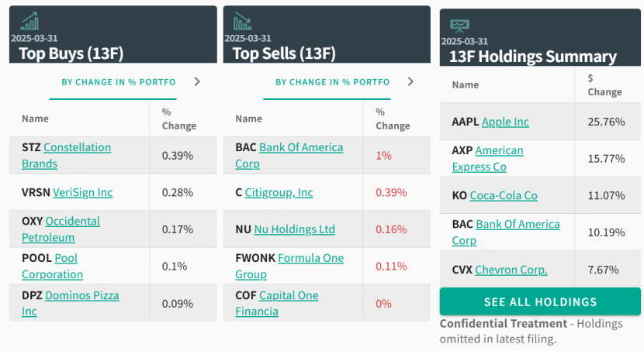Go to the Occidental Petroleum stock page
The image size is (644, 351).
pos(73,221)
